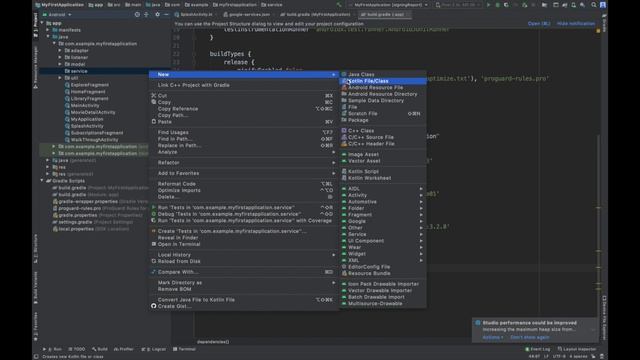Click Reload from Disk entry
Screen dimensions: 640x360
pos(243,261)
